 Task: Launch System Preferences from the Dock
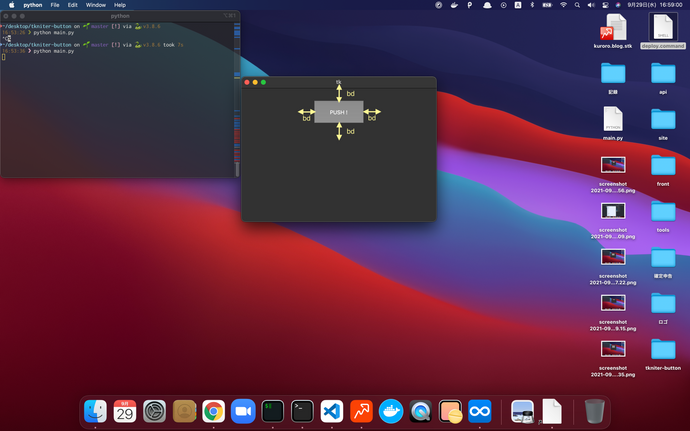point(154,411)
